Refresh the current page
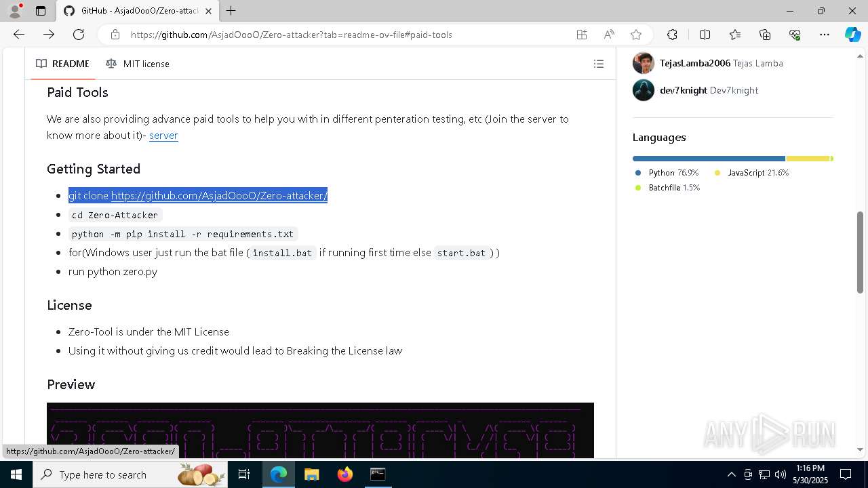This screenshot has height=488, width=868. (x=79, y=35)
